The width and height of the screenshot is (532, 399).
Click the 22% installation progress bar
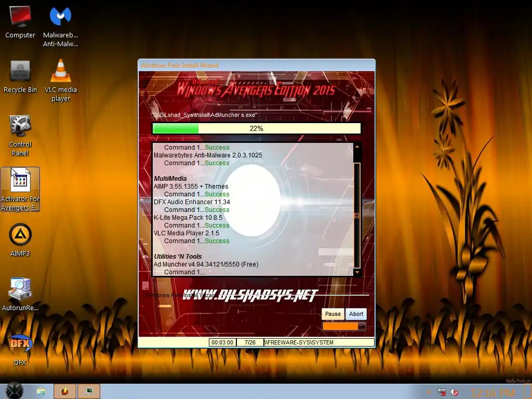pyautogui.click(x=256, y=129)
